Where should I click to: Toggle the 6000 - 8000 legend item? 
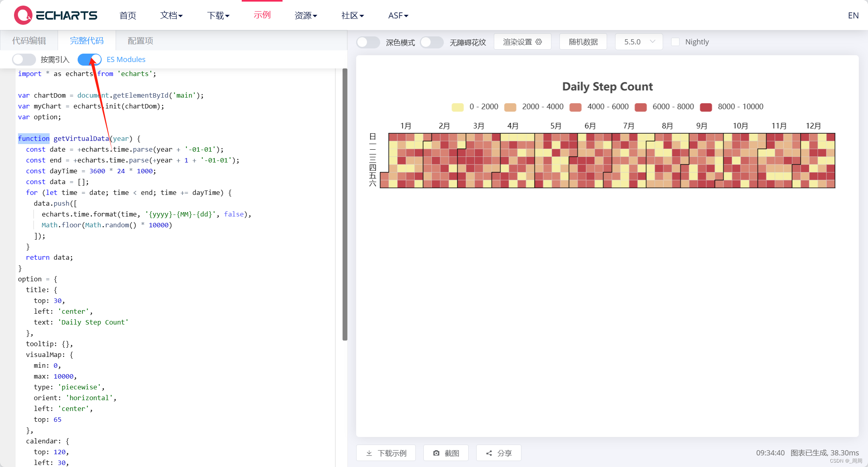click(x=641, y=107)
